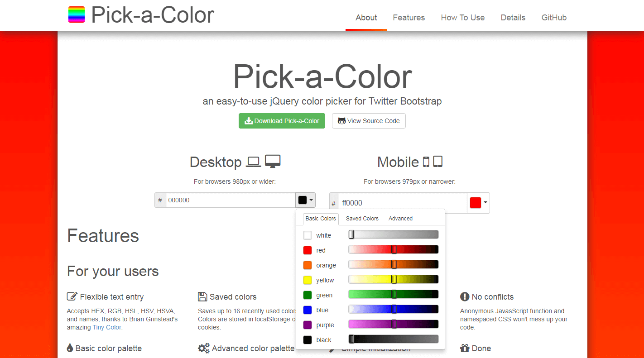Click the Saved colors floppy disk icon
The image size is (644, 358).
202,296
